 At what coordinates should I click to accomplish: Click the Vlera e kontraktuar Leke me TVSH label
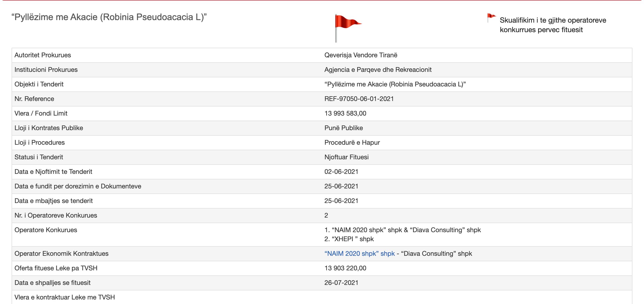click(x=65, y=297)
